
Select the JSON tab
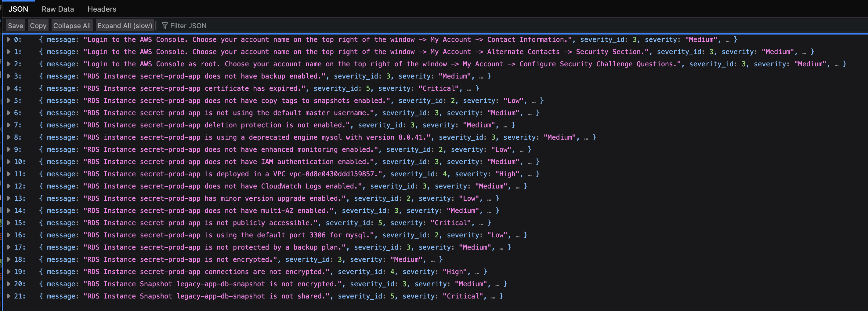pyautogui.click(x=18, y=9)
